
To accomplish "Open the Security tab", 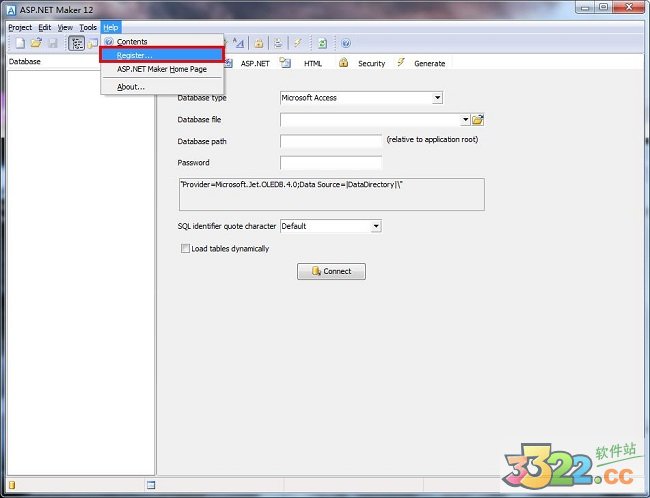I will click(x=371, y=63).
